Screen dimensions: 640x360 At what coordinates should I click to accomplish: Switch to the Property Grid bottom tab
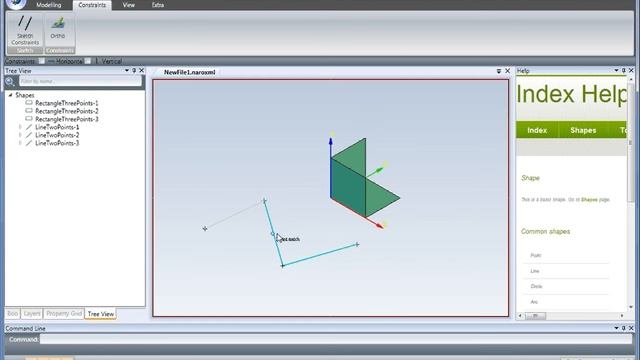coord(64,313)
